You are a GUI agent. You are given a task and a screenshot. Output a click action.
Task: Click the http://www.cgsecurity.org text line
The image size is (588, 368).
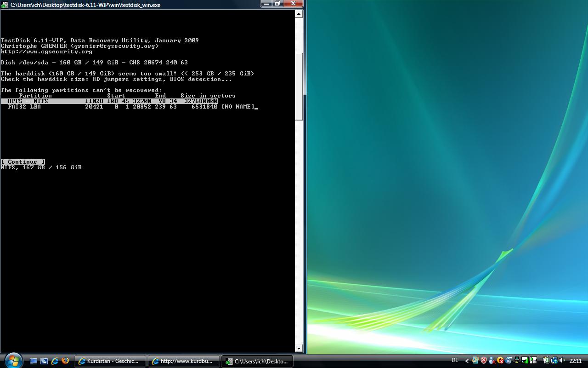46,52
